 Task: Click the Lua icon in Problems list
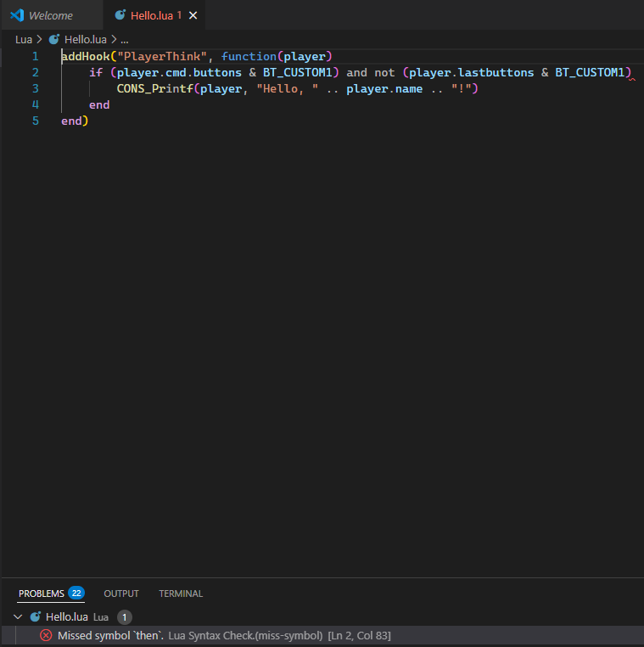tap(36, 617)
